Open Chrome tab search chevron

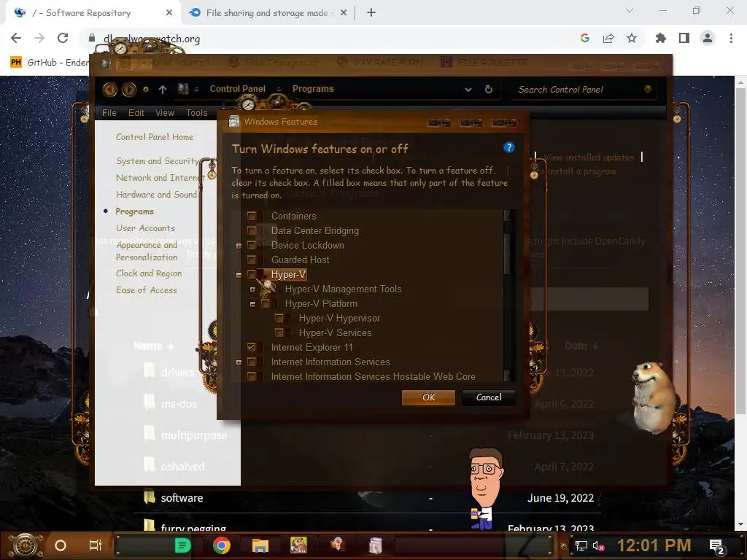click(x=630, y=10)
